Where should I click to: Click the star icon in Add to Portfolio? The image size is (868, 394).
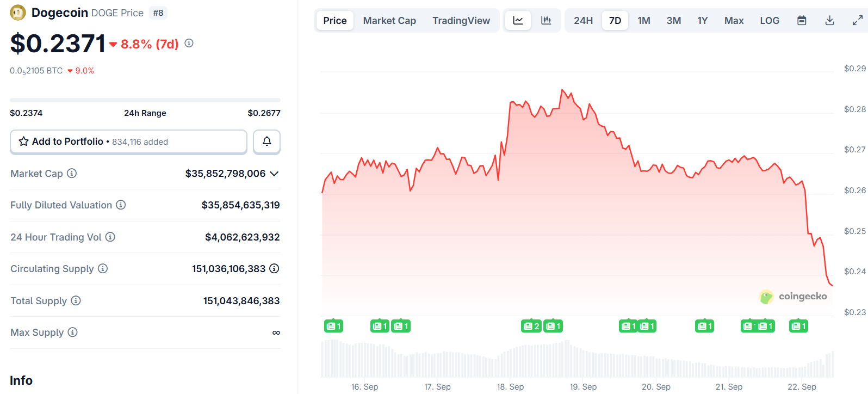[23, 141]
